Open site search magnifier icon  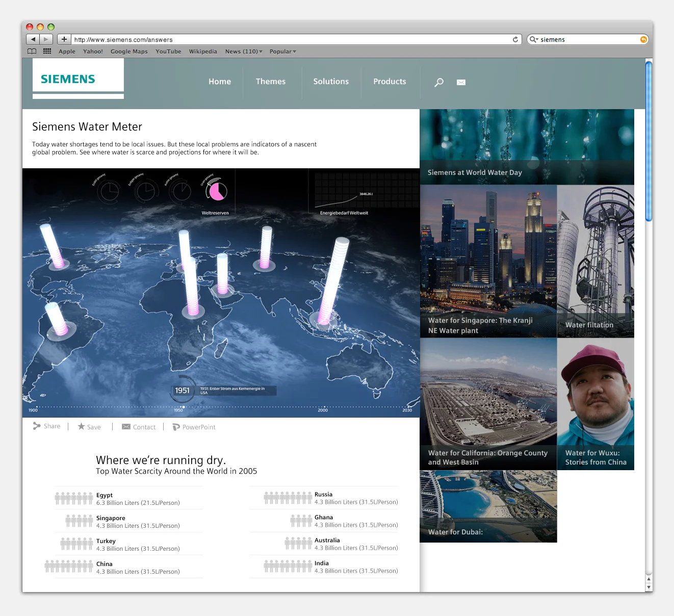[x=439, y=82]
